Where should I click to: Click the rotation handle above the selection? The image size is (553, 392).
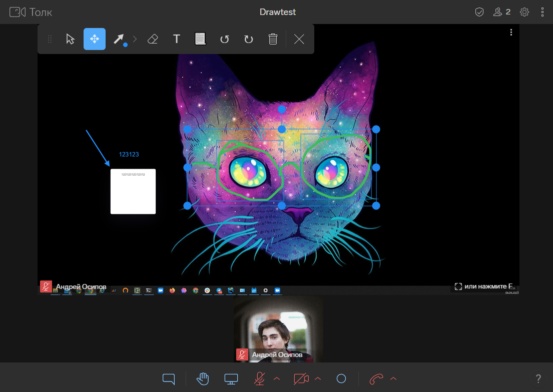click(x=281, y=109)
